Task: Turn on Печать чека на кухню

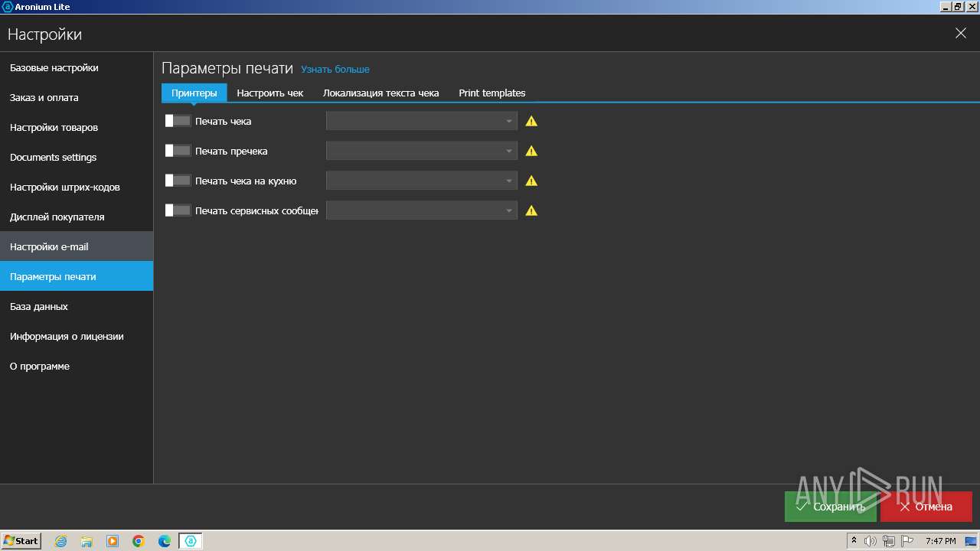Action: tap(178, 181)
